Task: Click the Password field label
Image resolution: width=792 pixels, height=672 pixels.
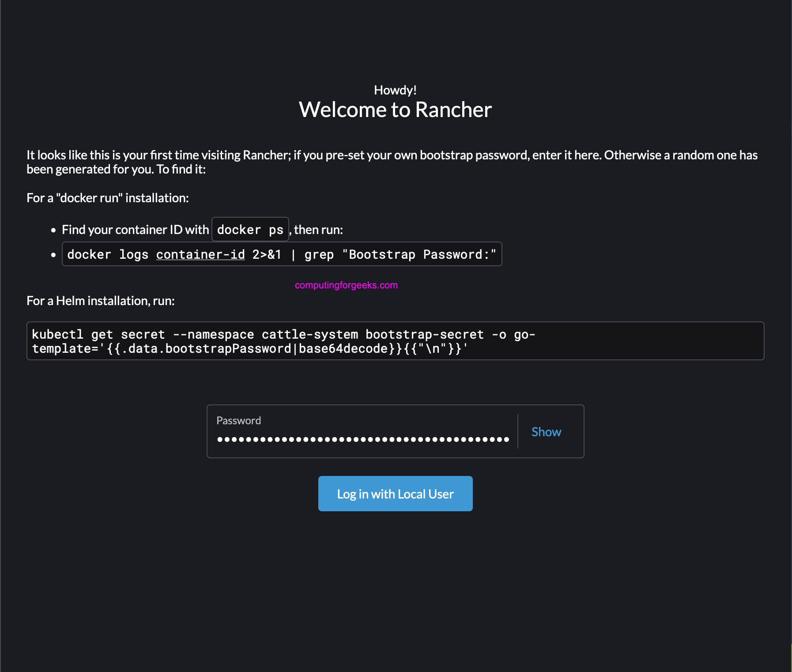Action: tap(238, 420)
